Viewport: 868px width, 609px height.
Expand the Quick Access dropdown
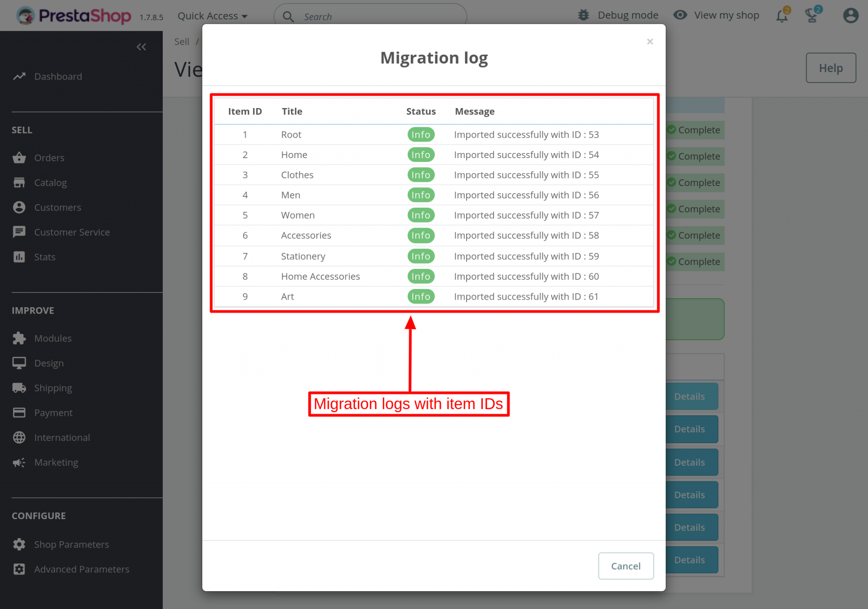click(x=212, y=16)
